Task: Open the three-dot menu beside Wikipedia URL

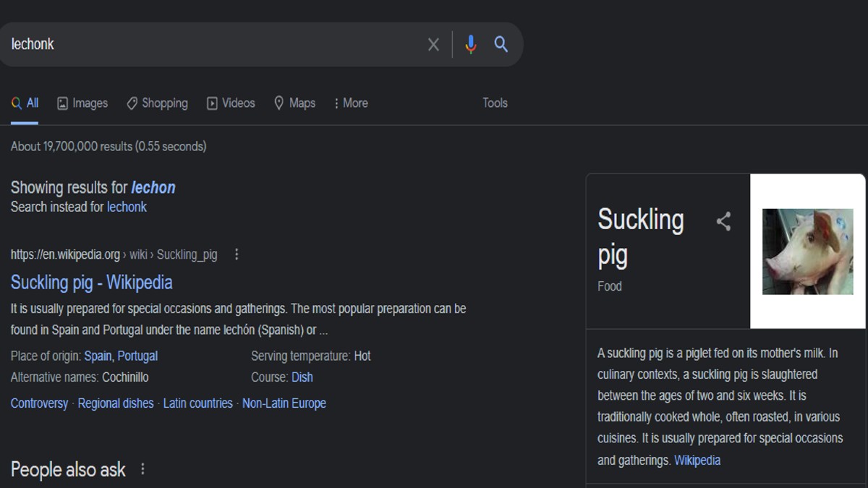Action: click(236, 254)
